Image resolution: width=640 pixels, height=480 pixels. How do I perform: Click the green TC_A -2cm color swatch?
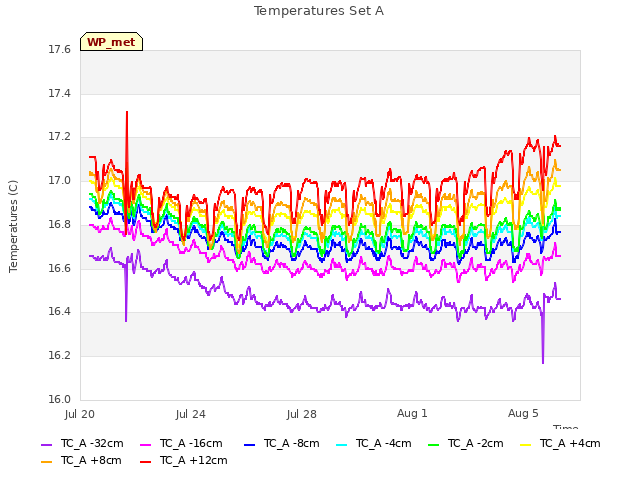pyautogui.click(x=433, y=445)
